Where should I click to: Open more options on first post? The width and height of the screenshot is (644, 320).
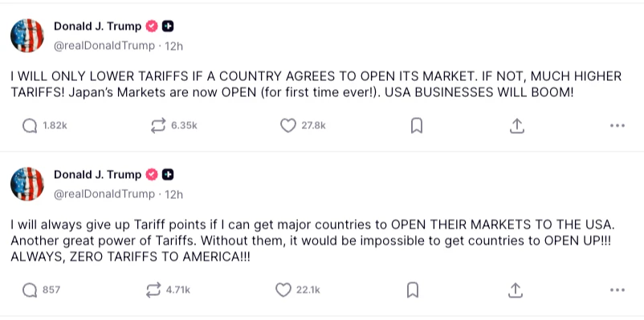click(618, 126)
